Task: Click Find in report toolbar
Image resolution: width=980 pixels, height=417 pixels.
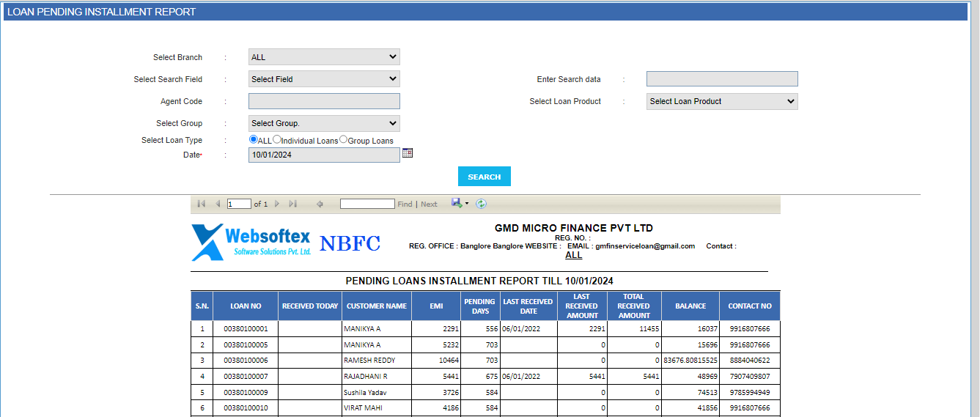Action: 405,204
